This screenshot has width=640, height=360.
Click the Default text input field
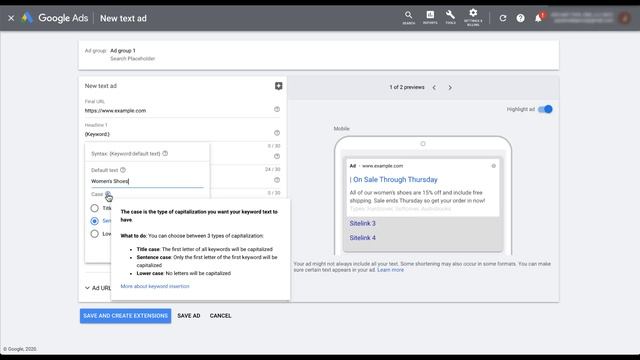[x=147, y=181]
